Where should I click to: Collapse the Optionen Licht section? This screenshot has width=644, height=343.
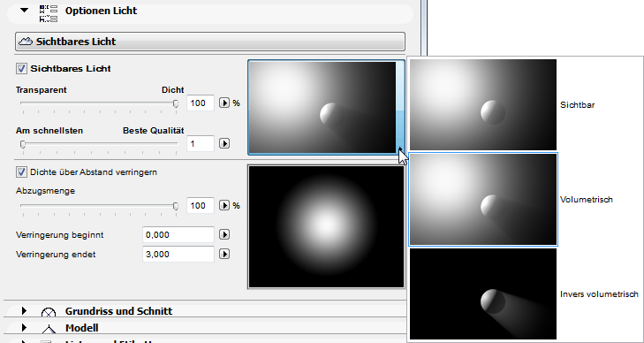point(25,10)
